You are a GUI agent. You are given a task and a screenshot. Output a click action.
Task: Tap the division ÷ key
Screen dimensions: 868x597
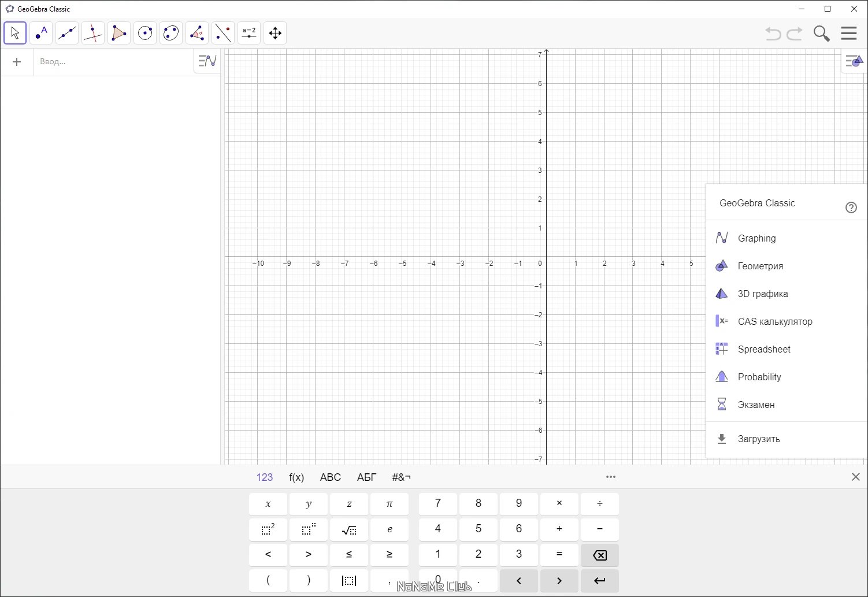click(600, 504)
